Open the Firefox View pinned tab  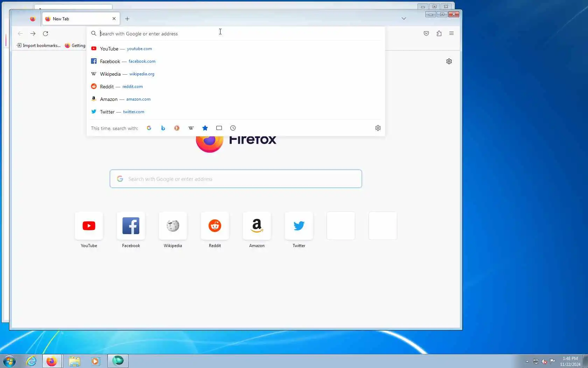(33, 19)
